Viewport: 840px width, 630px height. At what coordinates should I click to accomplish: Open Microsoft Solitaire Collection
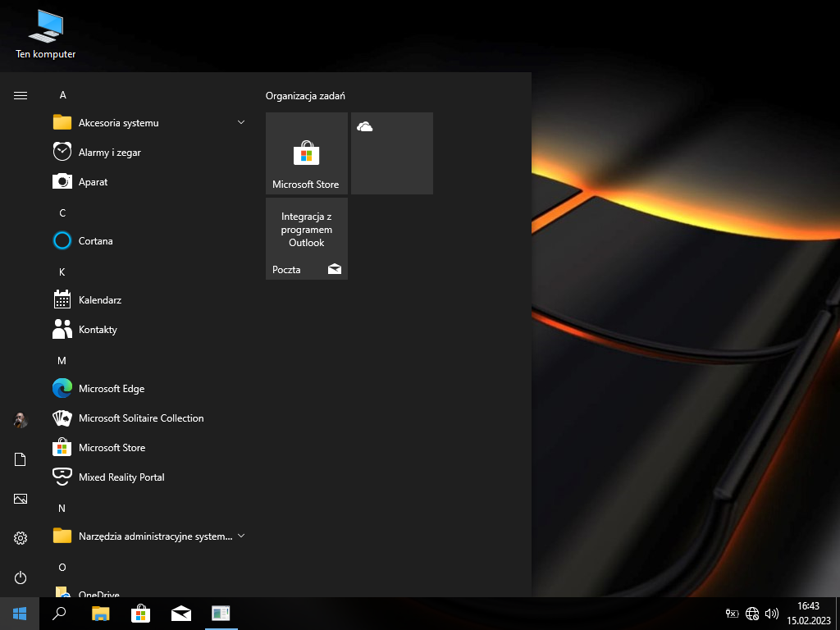(140, 418)
